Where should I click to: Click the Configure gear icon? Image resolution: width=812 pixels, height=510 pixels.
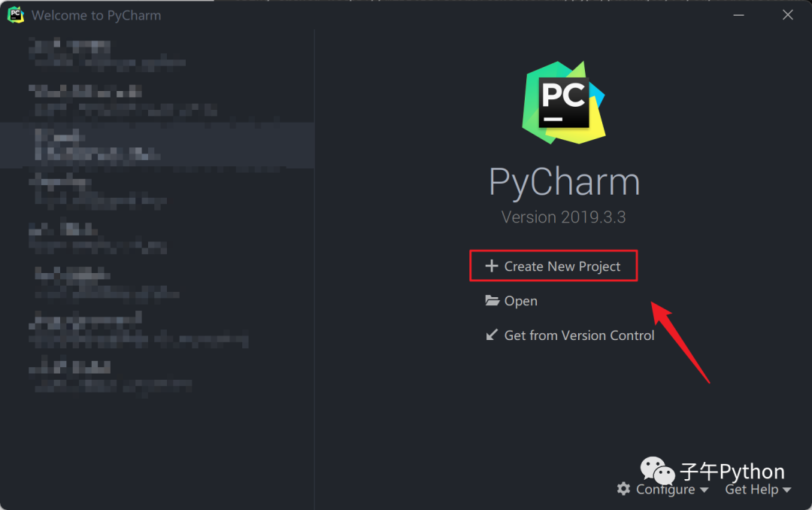(623, 489)
